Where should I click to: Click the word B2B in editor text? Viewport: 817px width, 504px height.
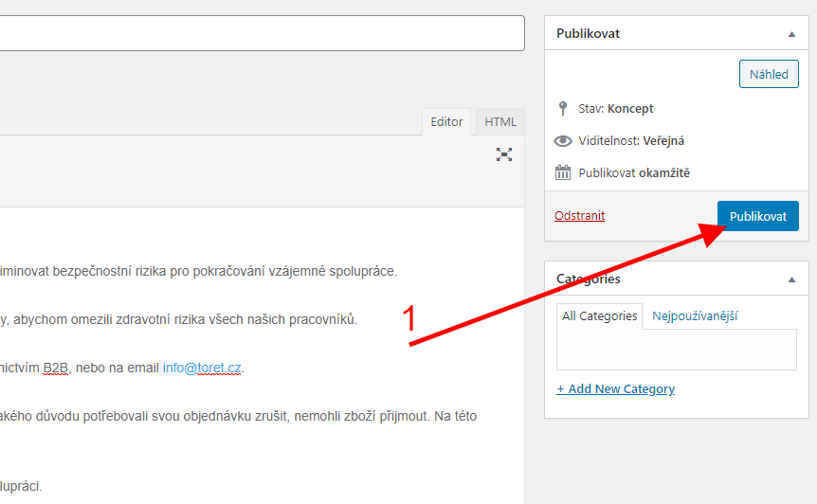[56, 369]
